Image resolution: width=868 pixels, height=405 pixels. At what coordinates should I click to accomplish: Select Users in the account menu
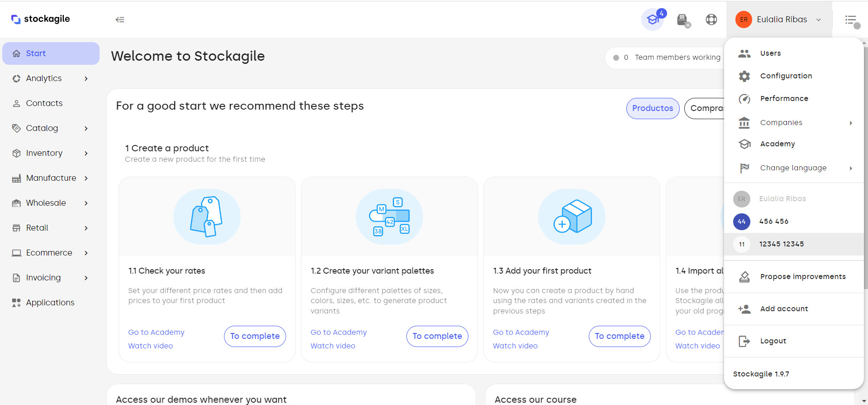[794, 53]
